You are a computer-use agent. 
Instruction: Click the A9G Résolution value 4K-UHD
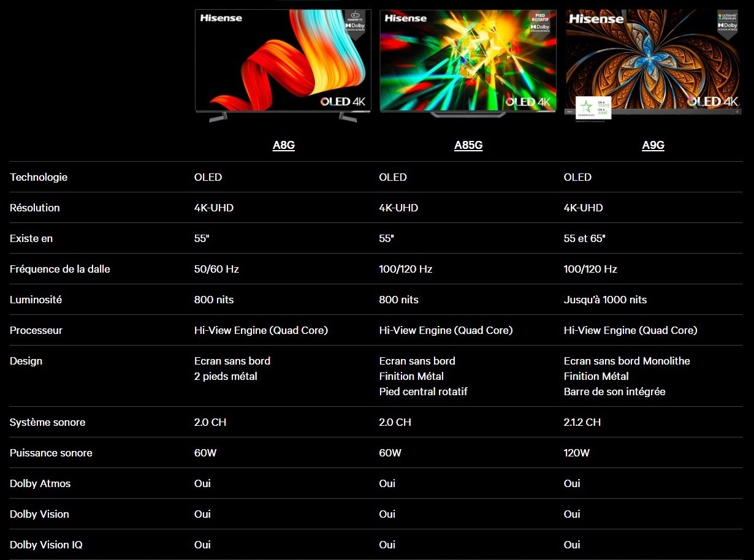click(584, 208)
